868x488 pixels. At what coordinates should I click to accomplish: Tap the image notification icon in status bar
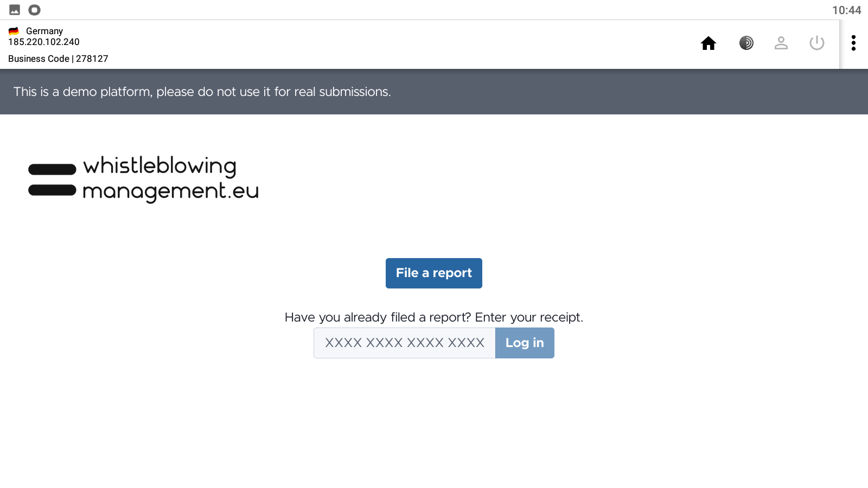15,10
